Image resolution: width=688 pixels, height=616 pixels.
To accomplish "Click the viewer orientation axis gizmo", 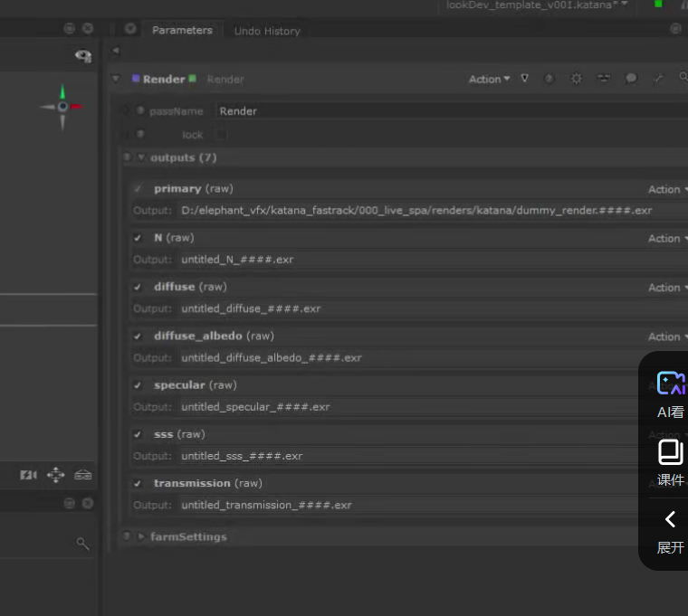I will [62, 107].
